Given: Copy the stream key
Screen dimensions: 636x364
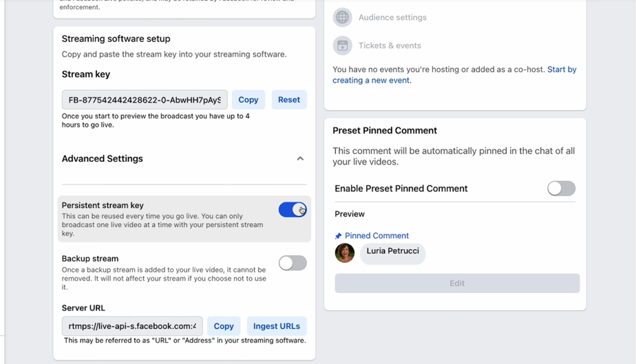Looking at the screenshot, I should 248,100.
